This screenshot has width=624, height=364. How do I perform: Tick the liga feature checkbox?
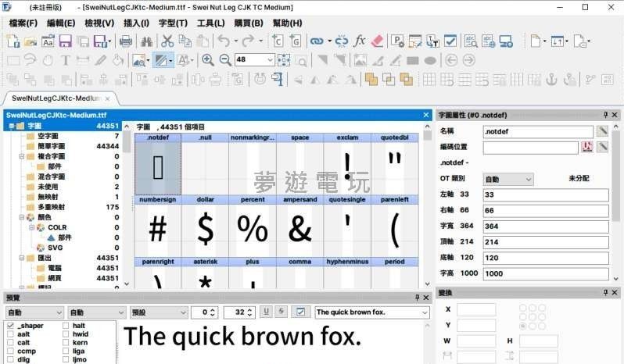pos(66,352)
